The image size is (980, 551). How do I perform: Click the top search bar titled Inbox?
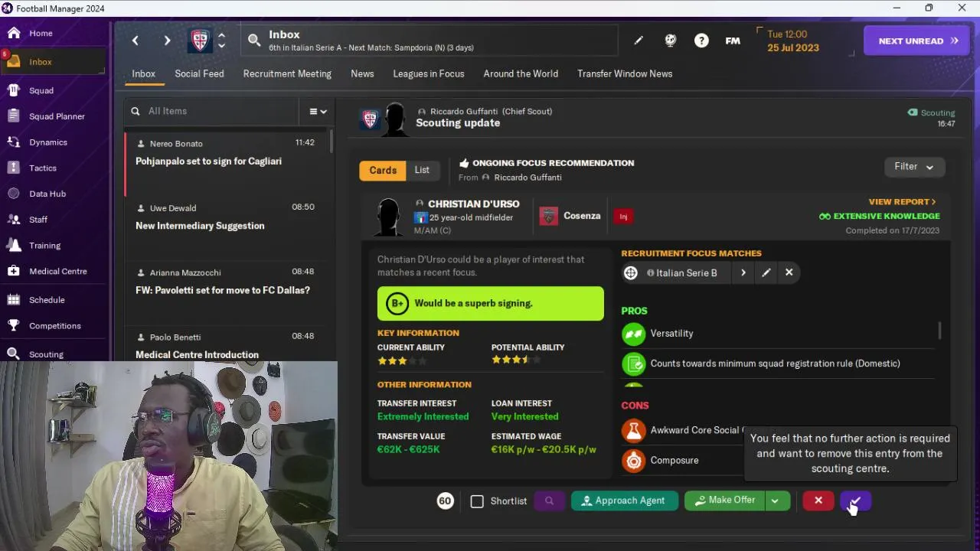tap(430, 41)
